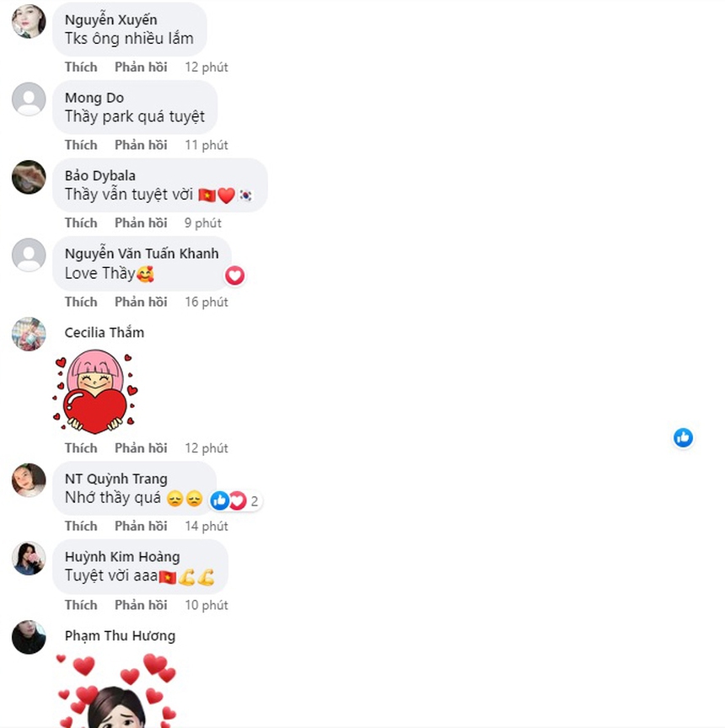Screen dimensions: 725x728
Task: Click the 9 phút timestamp under Bảo Dybala
Action: tap(203, 222)
